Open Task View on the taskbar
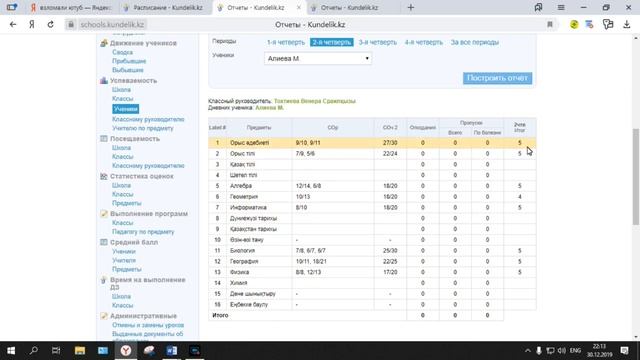 pos(56,351)
